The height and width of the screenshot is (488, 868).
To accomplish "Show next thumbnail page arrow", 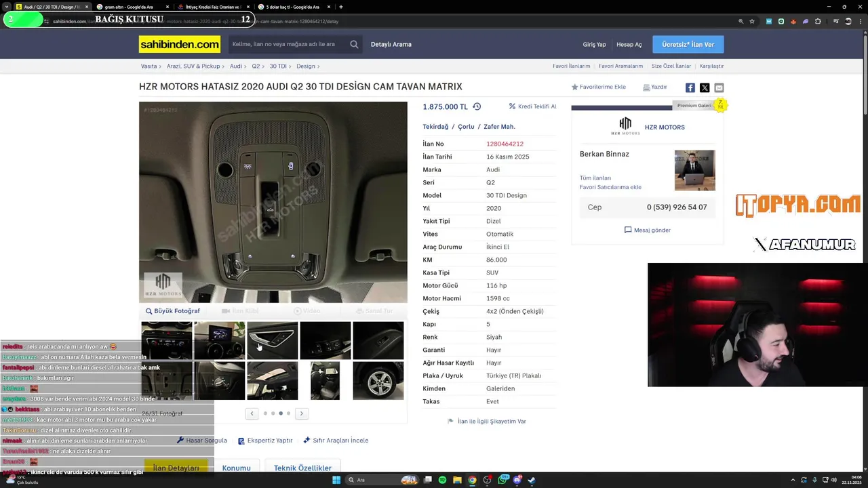I will coord(302,413).
